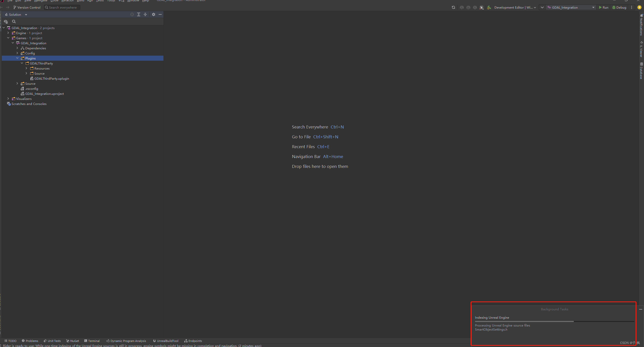This screenshot has width=644, height=347.
Task: Click the Indexing Unreal Engine progress bar
Action: [554, 321]
